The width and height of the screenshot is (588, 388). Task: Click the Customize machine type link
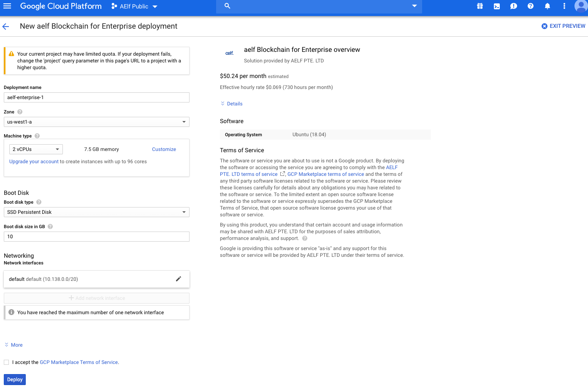click(x=164, y=149)
